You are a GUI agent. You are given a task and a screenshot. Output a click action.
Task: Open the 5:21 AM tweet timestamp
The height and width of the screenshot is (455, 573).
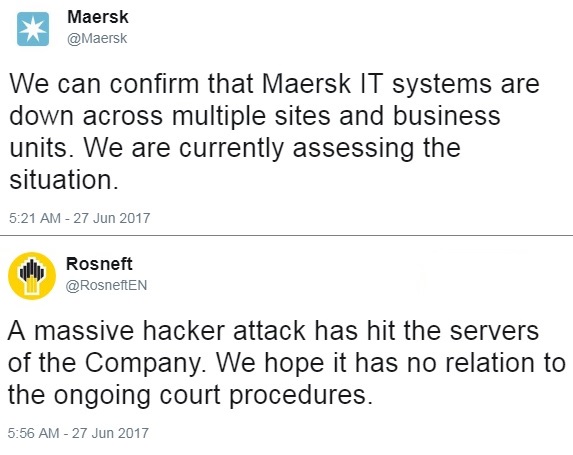79,218
